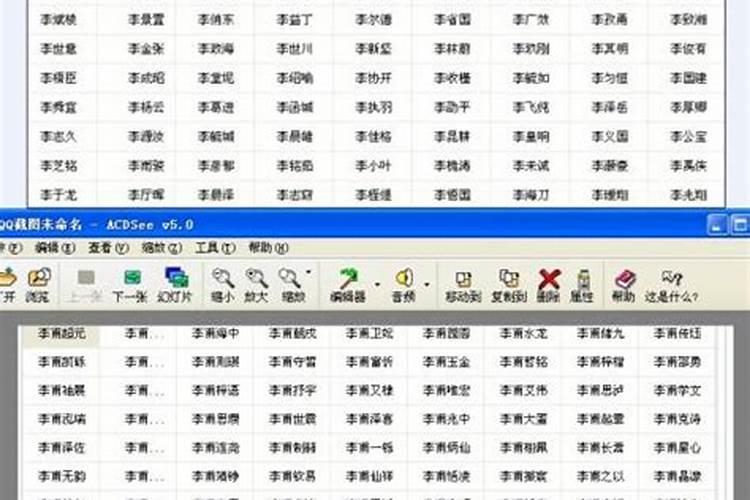Open the 帮助(H) menu
The width and height of the screenshot is (750, 500).
[268, 248]
